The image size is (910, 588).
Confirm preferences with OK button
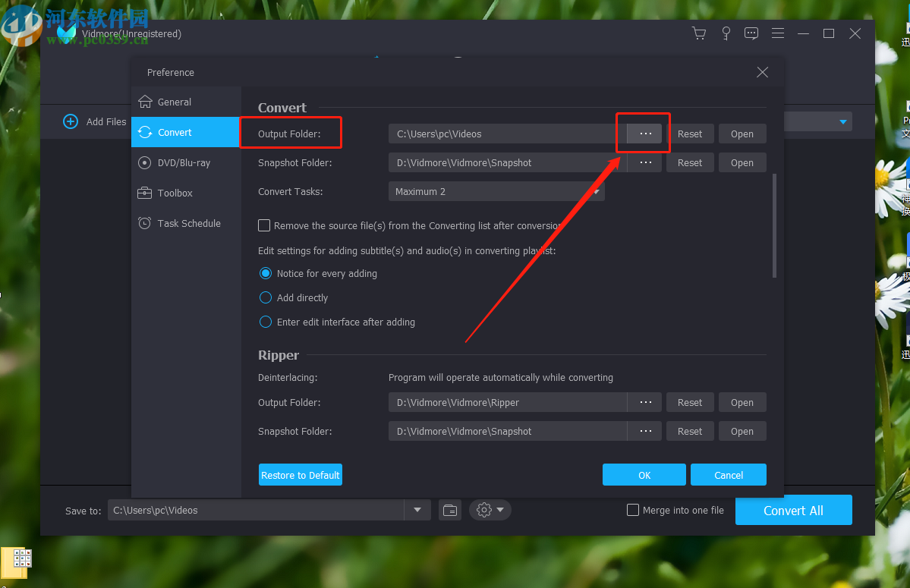point(644,475)
